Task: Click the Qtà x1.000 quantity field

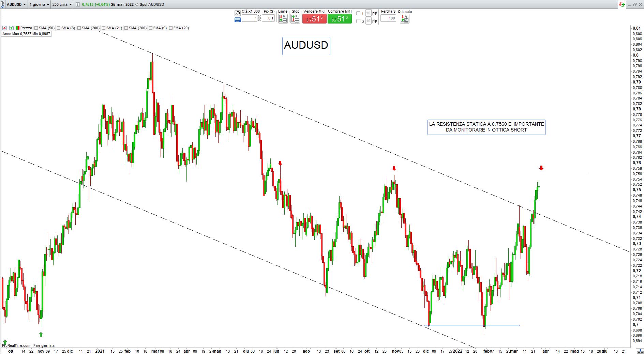Action: point(249,18)
